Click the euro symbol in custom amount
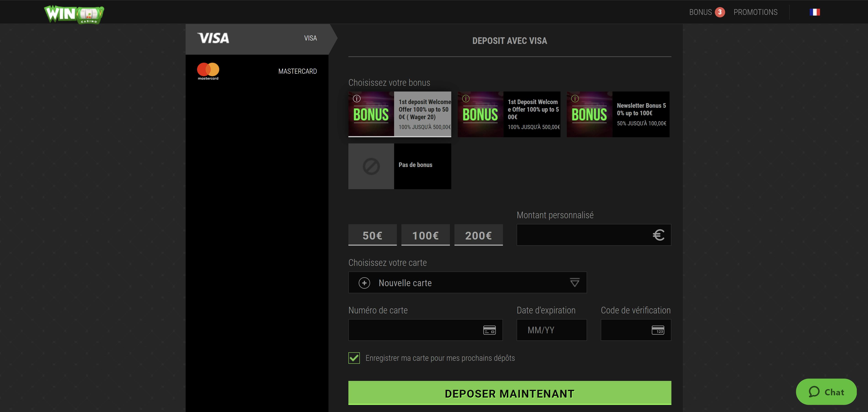Image resolution: width=868 pixels, height=412 pixels. [x=658, y=235]
